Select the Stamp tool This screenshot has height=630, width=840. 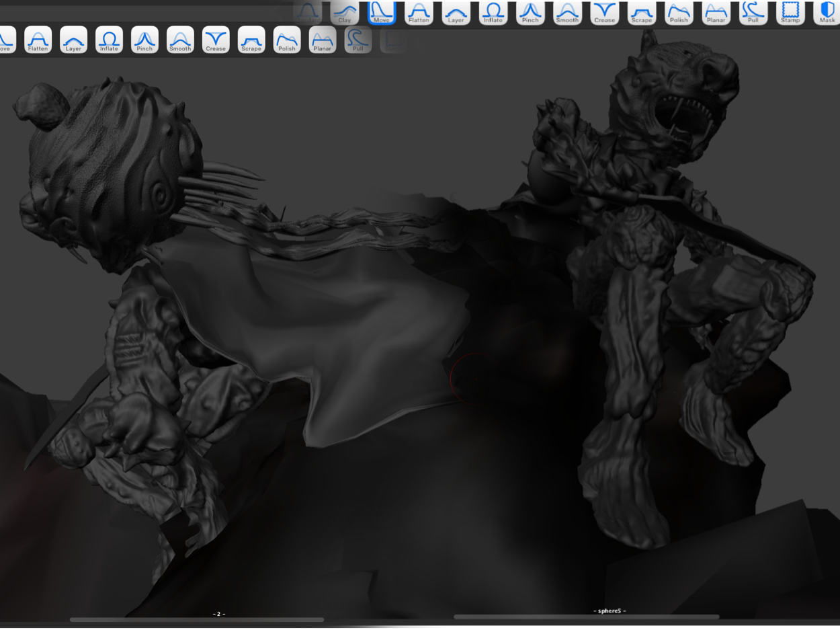790,12
